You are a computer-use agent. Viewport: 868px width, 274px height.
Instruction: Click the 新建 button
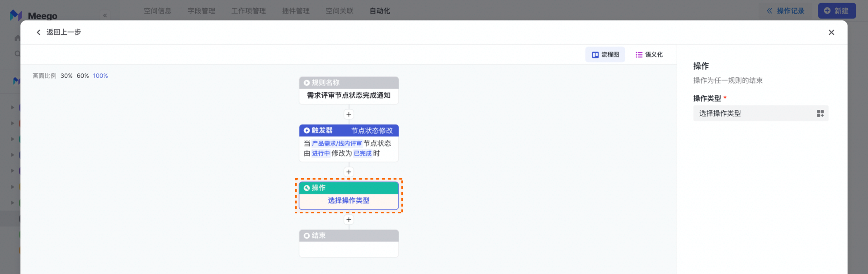tap(837, 11)
